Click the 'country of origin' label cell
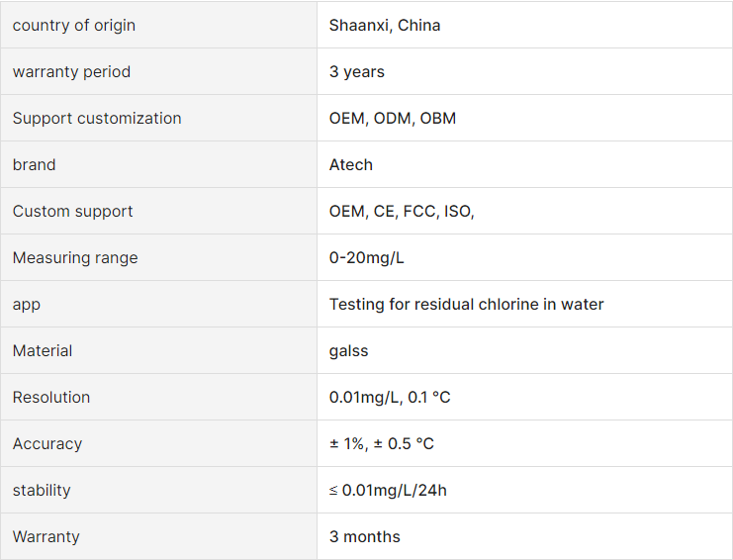The height and width of the screenshot is (560, 733). (158, 25)
